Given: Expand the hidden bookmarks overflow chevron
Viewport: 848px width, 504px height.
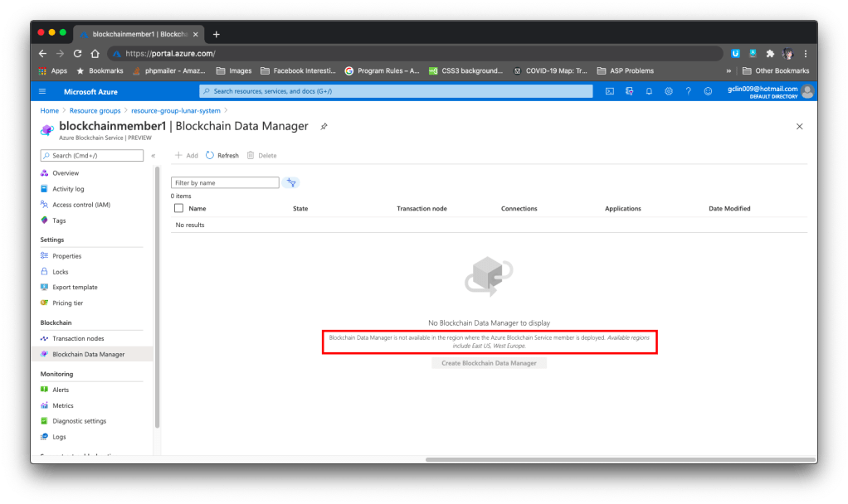Looking at the screenshot, I should click(729, 70).
